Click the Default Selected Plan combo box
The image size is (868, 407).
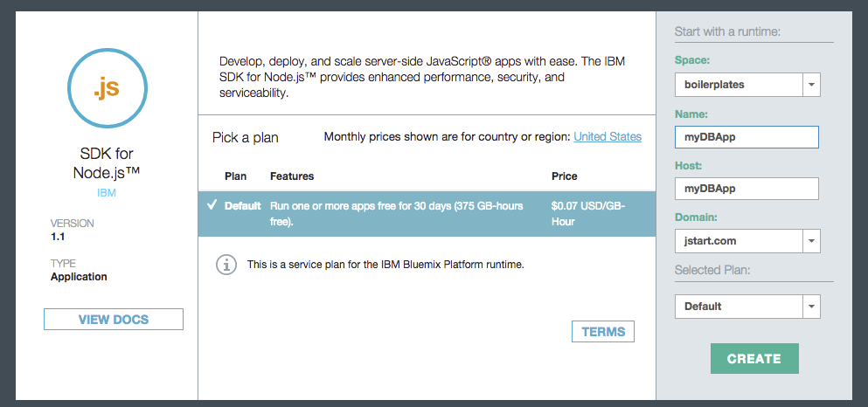(x=739, y=307)
